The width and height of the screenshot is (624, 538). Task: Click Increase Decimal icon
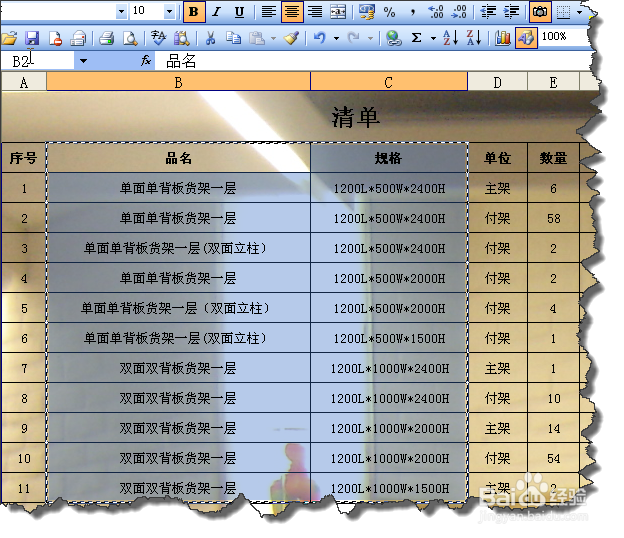pos(436,12)
